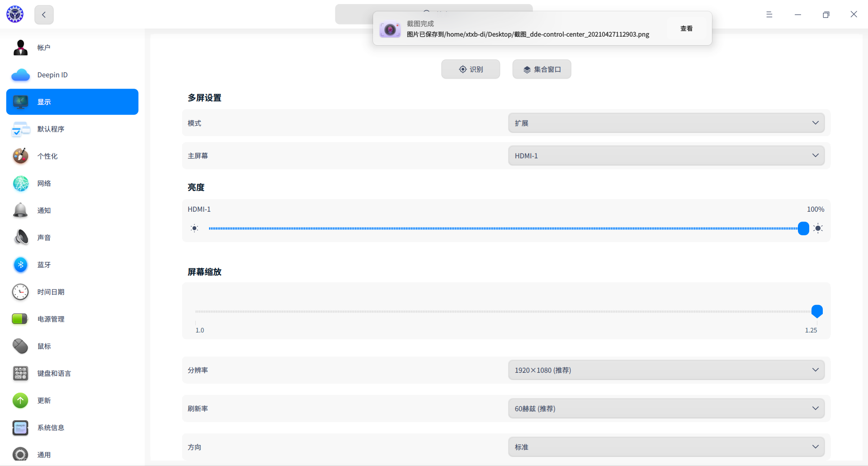Expand the multi-screen mode dropdown
The image size is (868, 466).
pyautogui.click(x=666, y=123)
